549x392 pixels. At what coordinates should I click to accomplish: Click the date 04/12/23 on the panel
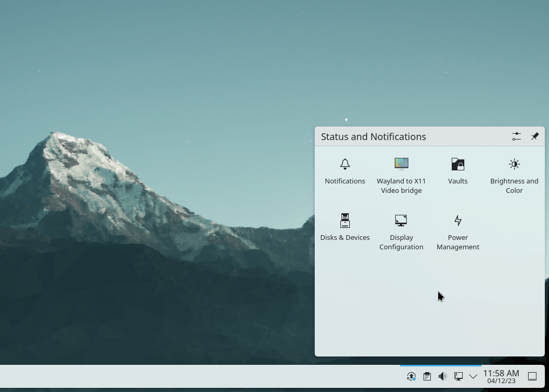coord(501,381)
